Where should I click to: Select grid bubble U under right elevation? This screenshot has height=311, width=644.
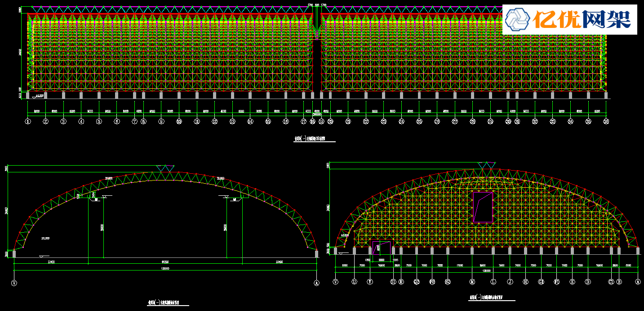(354, 282)
